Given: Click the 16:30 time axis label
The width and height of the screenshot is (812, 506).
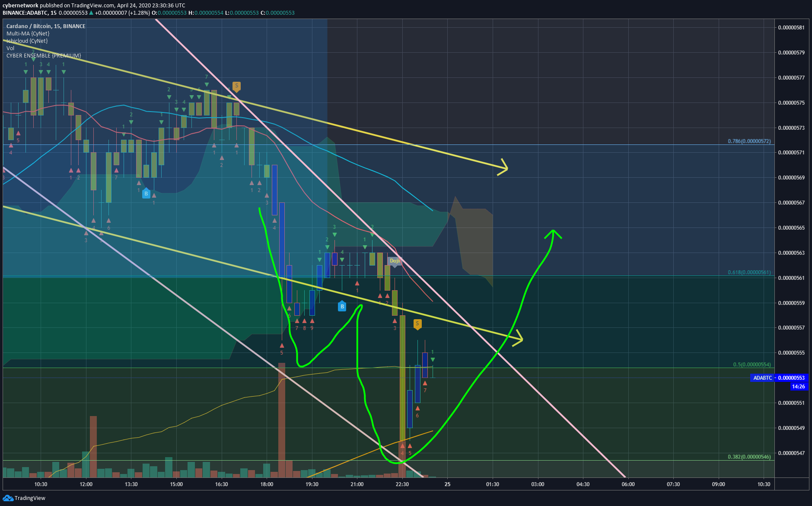Looking at the screenshot, I should pos(222,484).
